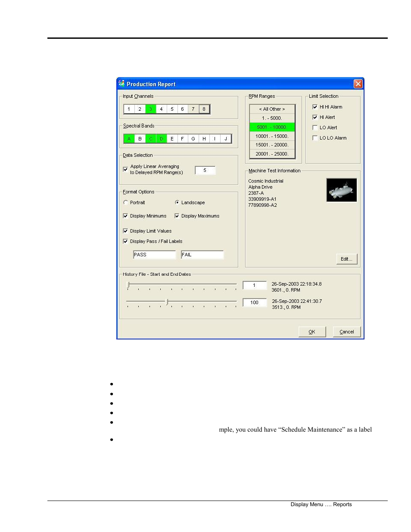This screenshot has height=532, width=411.
Task: Click the start record number field
Action: coord(255,285)
